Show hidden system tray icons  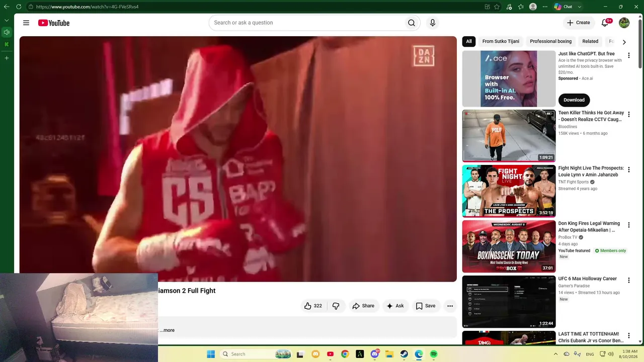[x=556, y=354]
